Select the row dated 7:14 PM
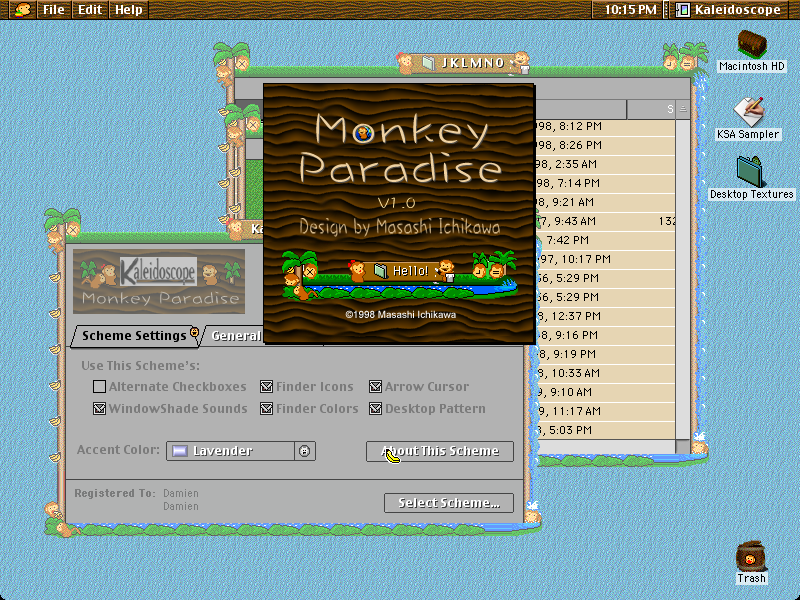Image resolution: width=800 pixels, height=600 pixels. [x=605, y=183]
